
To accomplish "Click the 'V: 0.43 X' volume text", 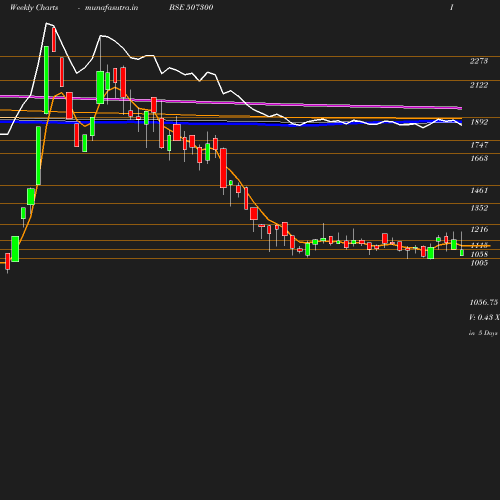I will click(484, 317).
